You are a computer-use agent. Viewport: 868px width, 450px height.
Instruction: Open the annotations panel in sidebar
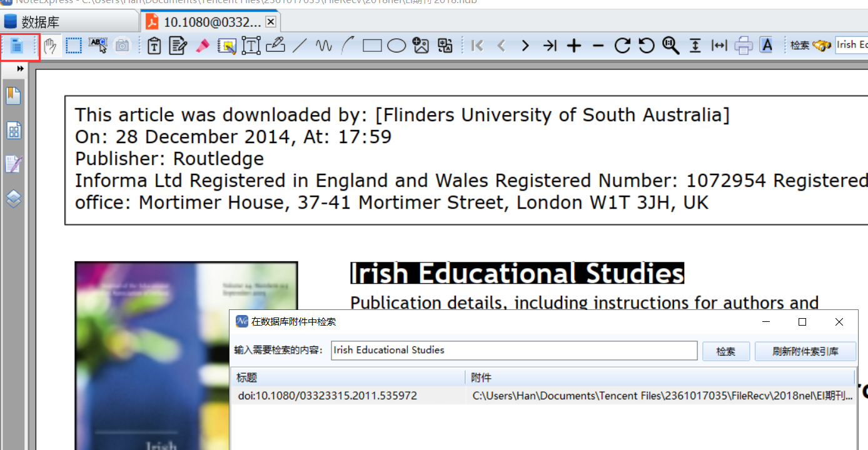(x=13, y=164)
